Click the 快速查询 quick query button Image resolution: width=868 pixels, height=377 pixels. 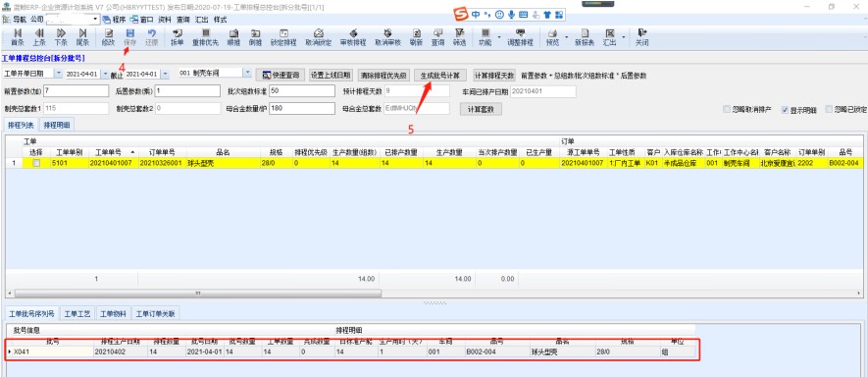point(281,75)
